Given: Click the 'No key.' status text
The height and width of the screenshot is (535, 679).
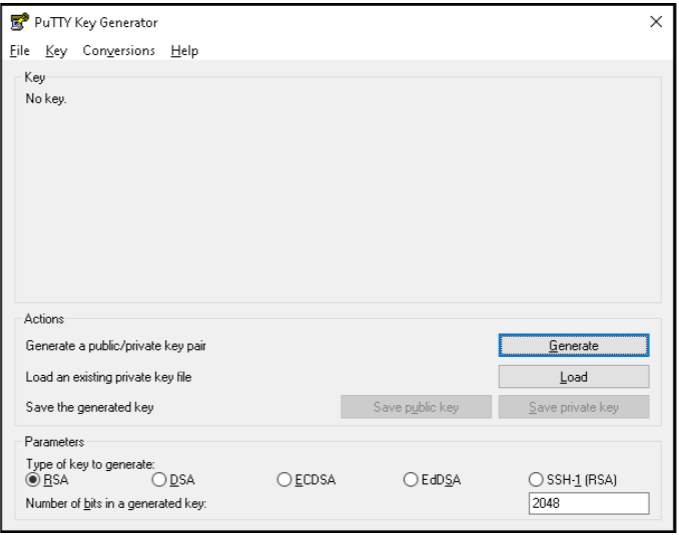Looking at the screenshot, I should 46,99.
